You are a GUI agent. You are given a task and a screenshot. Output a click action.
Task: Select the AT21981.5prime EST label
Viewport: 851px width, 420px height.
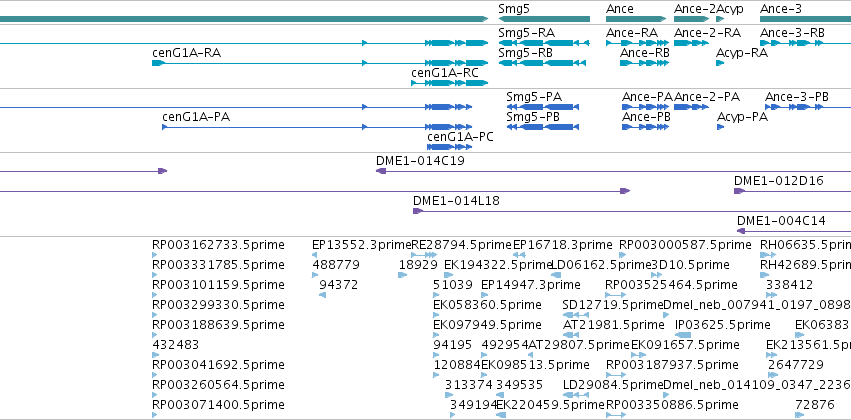pos(614,325)
